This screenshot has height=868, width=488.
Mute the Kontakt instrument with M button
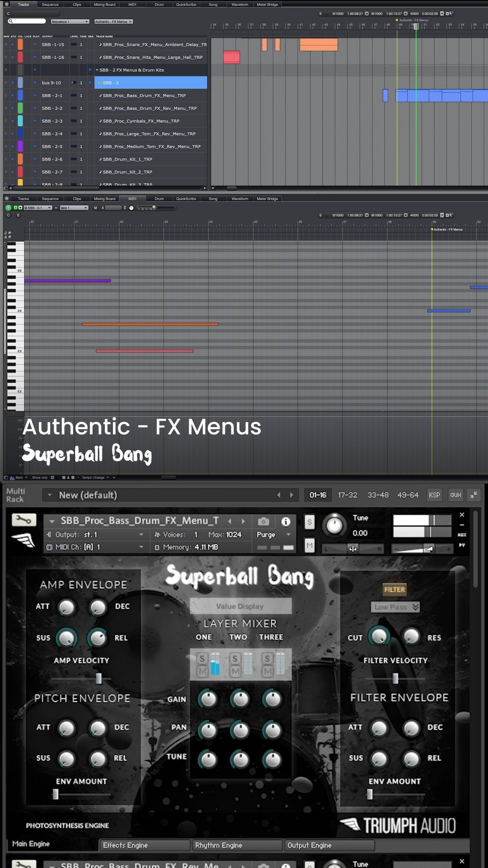[x=309, y=545]
